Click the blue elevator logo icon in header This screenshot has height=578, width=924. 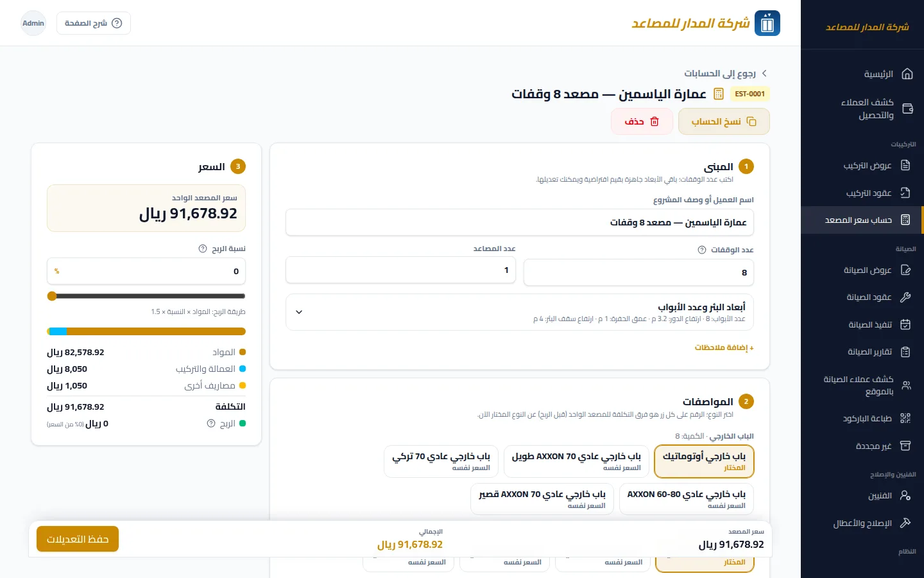click(767, 23)
